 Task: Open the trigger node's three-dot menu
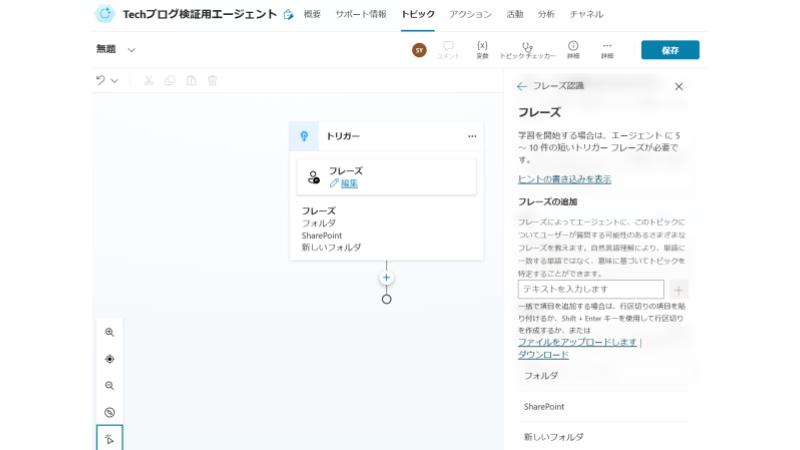[472, 136]
